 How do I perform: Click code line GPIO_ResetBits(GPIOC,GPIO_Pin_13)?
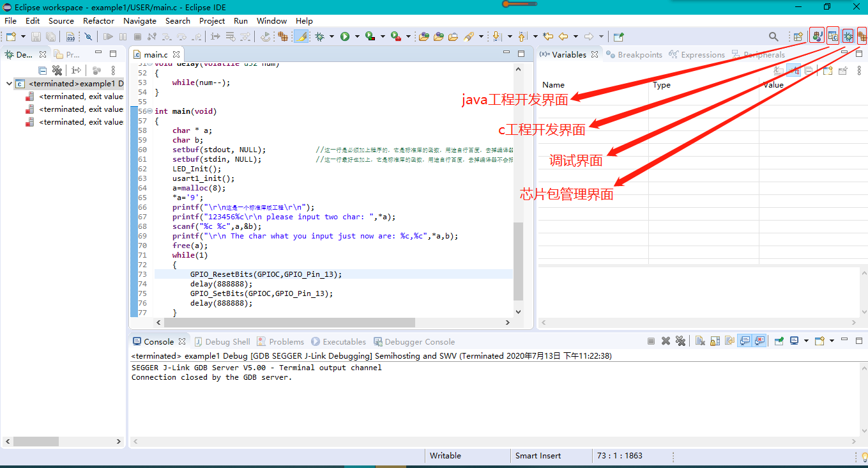tap(266, 274)
